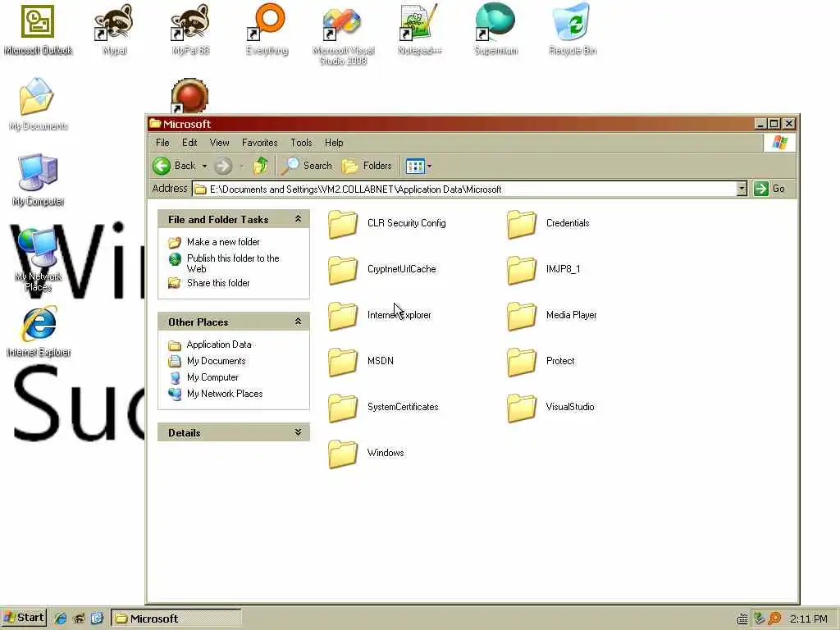This screenshot has width=840, height=630.
Task: Select the Recycle Bin icon
Action: click(572, 30)
